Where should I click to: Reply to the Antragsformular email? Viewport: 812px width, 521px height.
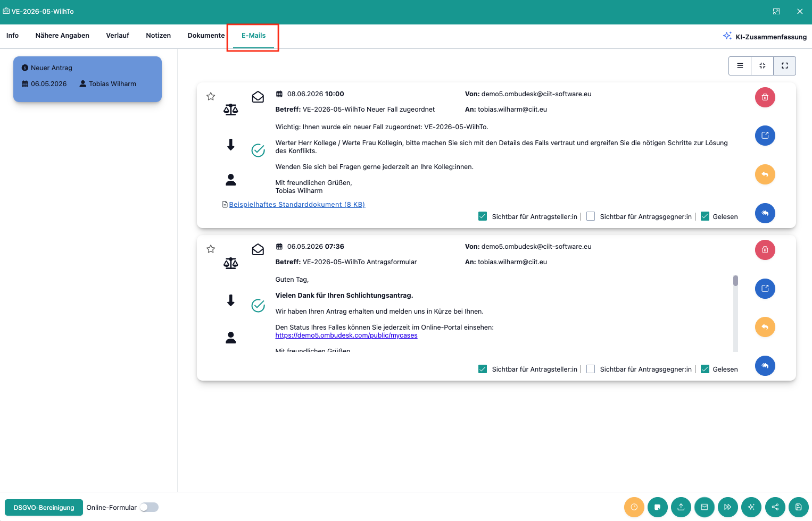pyautogui.click(x=765, y=327)
